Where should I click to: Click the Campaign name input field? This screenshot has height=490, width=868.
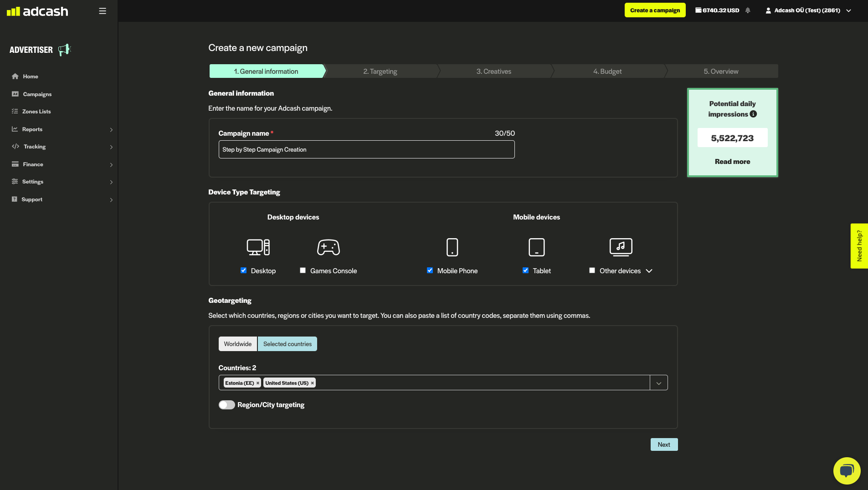click(x=366, y=150)
